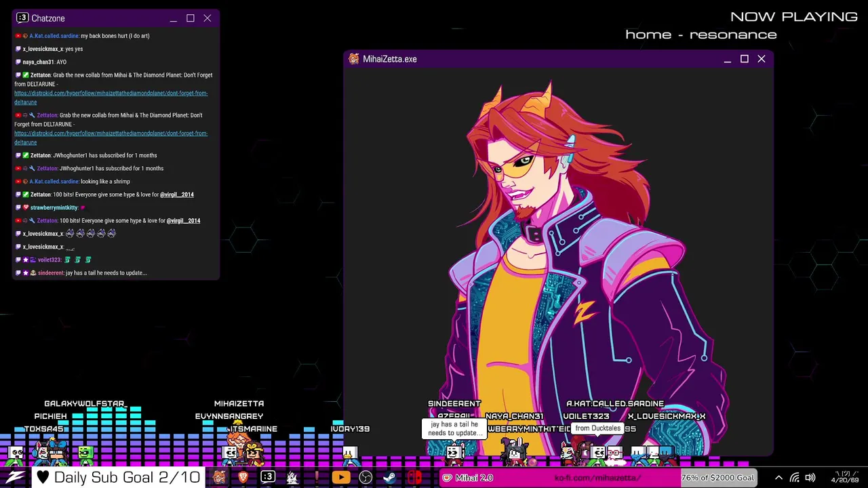The image size is (868, 488).
Task: Click the YouTube badge beside 'looking like a shrimp'
Action: pos(18,182)
